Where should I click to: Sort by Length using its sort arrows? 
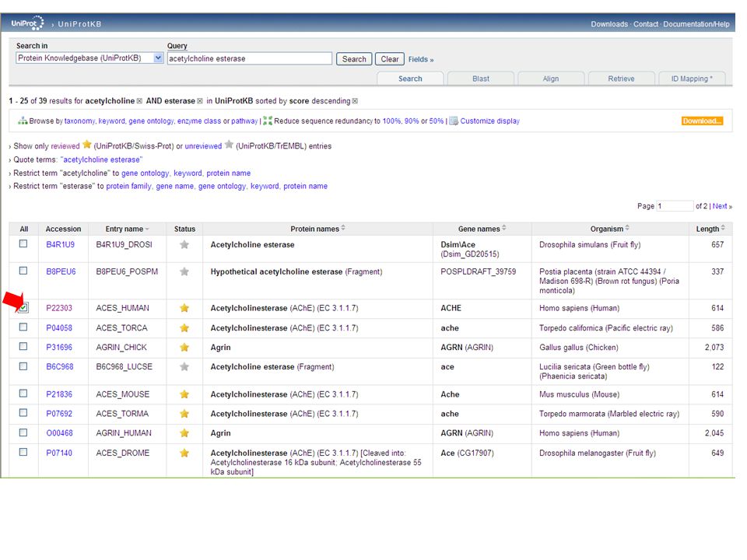tap(723, 228)
